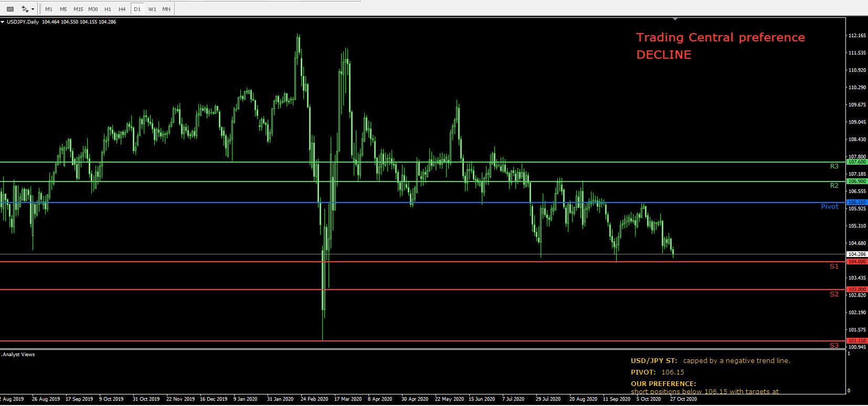Screen dimensions: 868x406
Task: Switch chart to H4 timeframe
Action: click(122, 9)
